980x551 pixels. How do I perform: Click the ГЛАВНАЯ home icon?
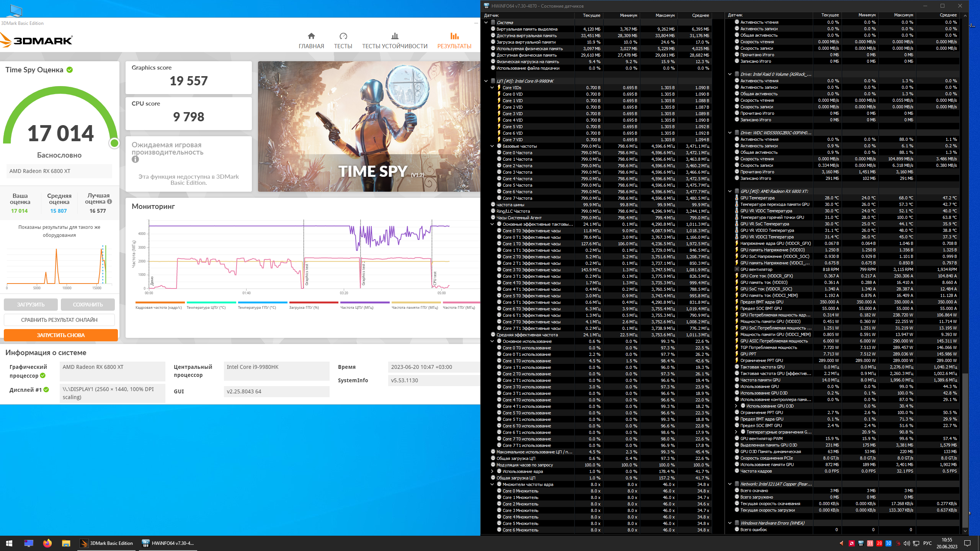point(311,36)
